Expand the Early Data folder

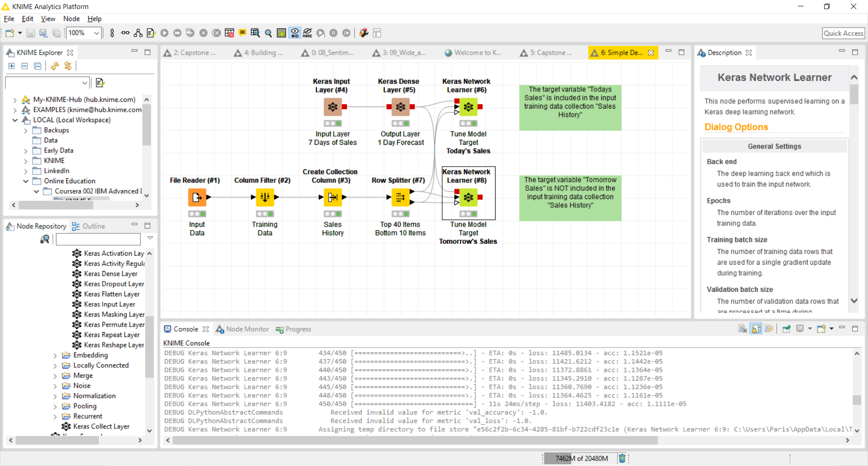(x=26, y=151)
